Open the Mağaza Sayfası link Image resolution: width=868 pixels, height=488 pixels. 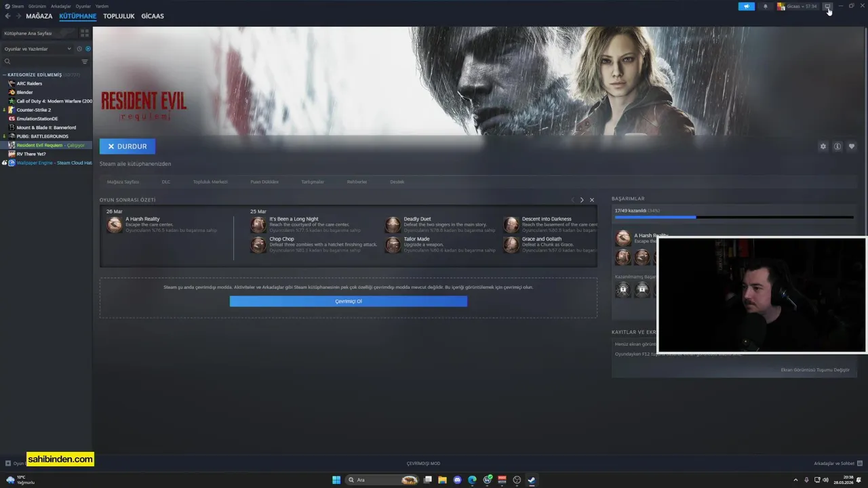click(x=123, y=182)
